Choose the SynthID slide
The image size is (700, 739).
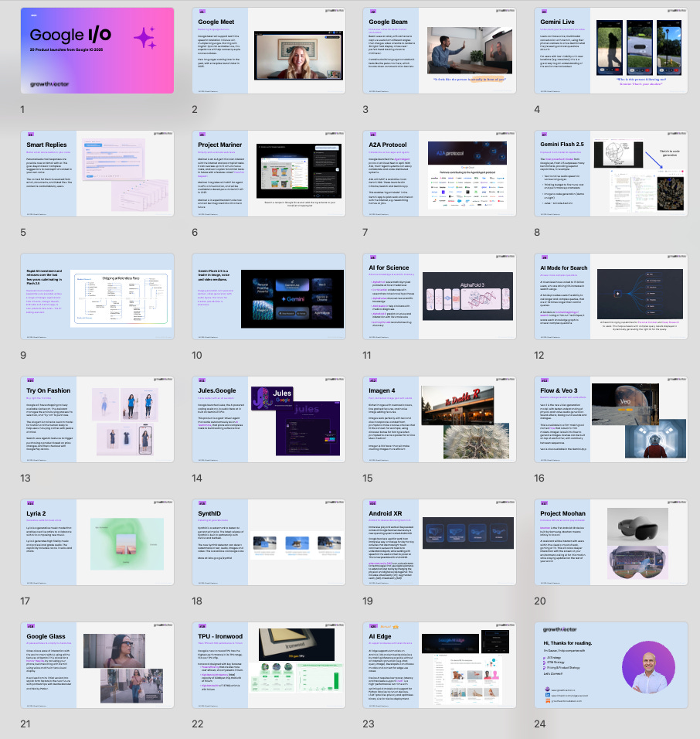269,543
